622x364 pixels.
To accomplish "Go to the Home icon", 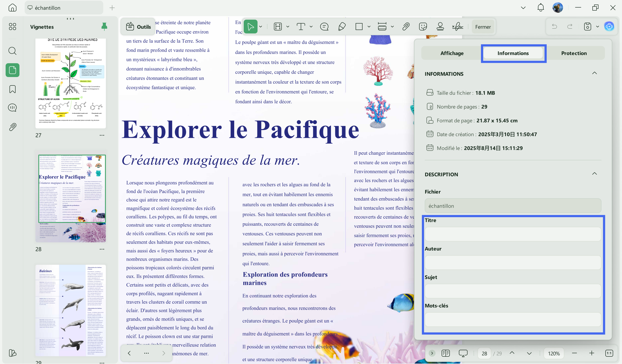I will [12, 8].
